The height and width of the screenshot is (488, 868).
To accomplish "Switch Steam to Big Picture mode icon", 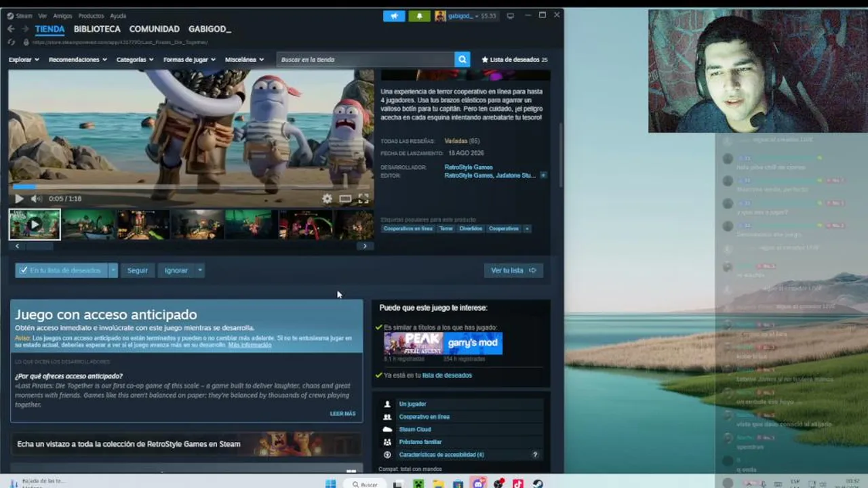I will coord(510,16).
